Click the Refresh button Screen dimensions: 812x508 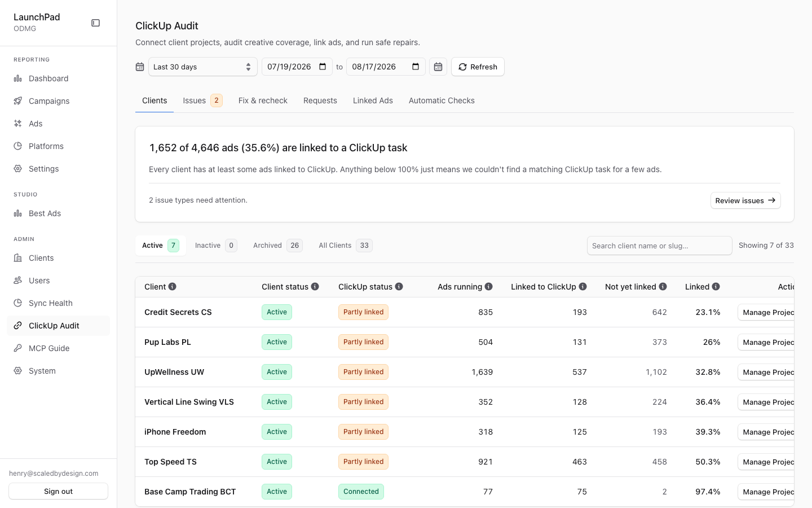pyautogui.click(x=478, y=67)
